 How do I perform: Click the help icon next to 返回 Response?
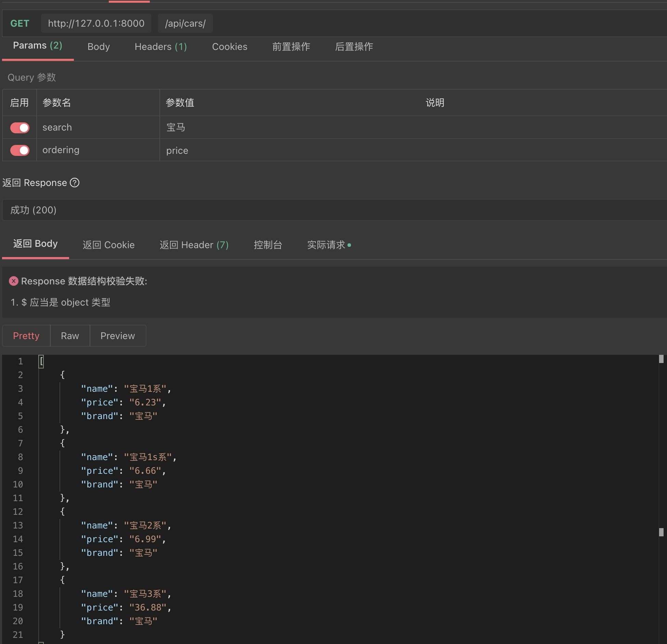pyautogui.click(x=75, y=183)
